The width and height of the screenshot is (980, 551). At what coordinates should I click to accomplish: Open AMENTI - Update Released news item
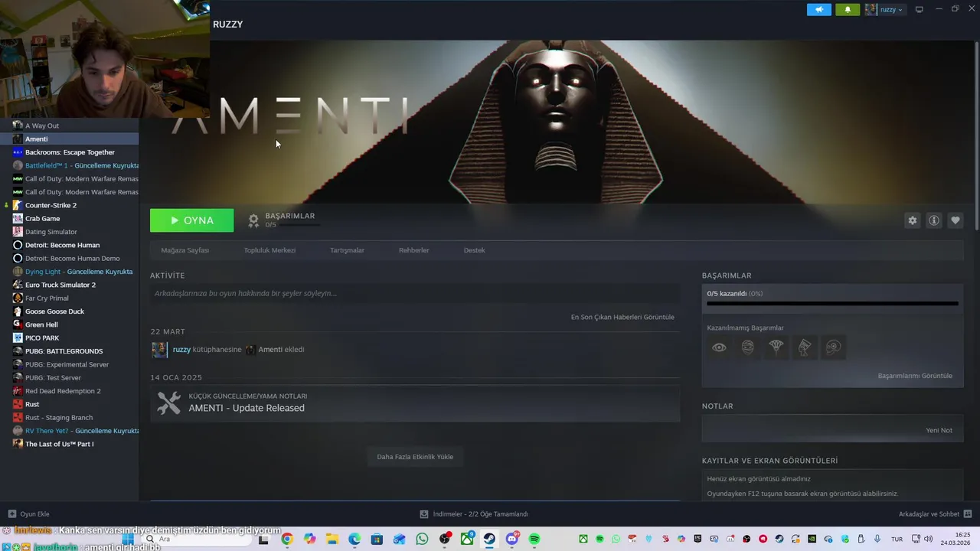(x=415, y=403)
